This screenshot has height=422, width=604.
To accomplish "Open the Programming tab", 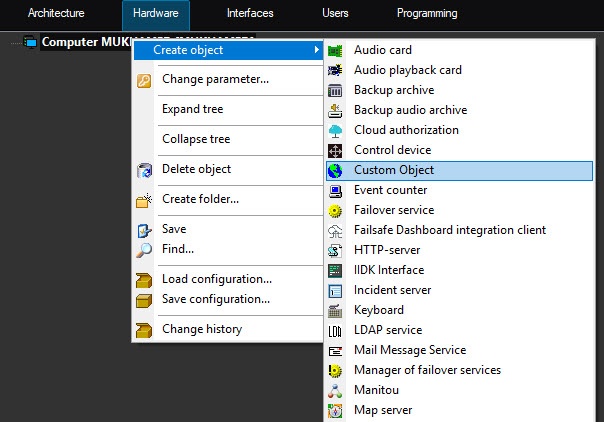I will click(x=427, y=14).
